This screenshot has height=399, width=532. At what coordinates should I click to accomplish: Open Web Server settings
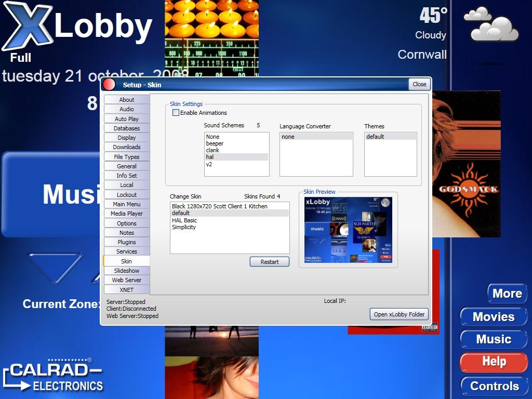[x=127, y=280]
